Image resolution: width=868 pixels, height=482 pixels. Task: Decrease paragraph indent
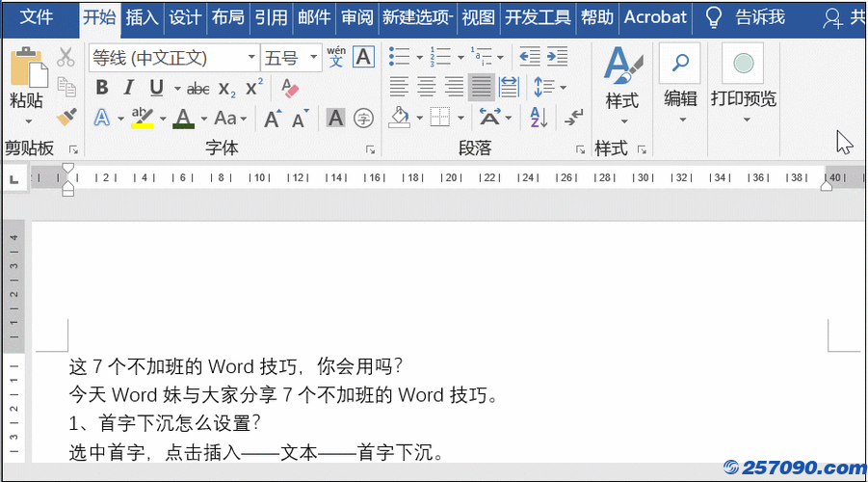pos(530,57)
